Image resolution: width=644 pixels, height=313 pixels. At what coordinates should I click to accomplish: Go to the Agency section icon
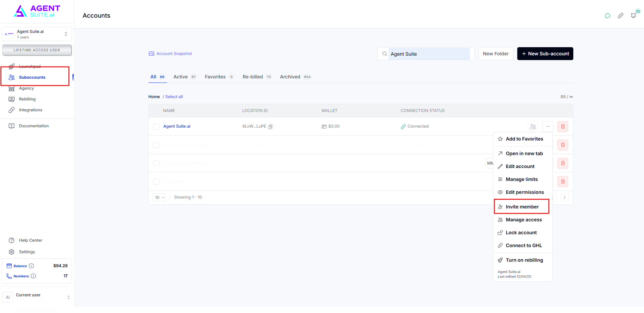[x=12, y=88]
